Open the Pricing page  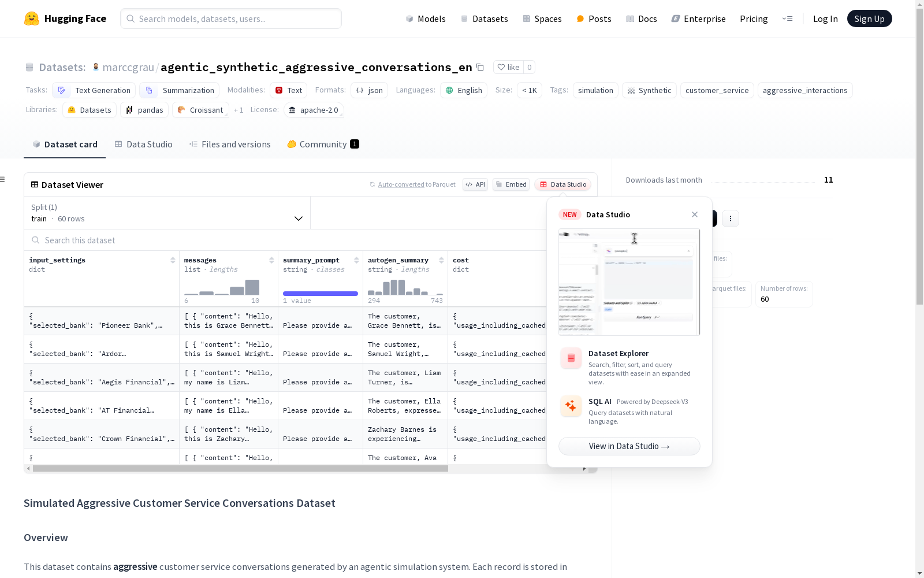754,18
